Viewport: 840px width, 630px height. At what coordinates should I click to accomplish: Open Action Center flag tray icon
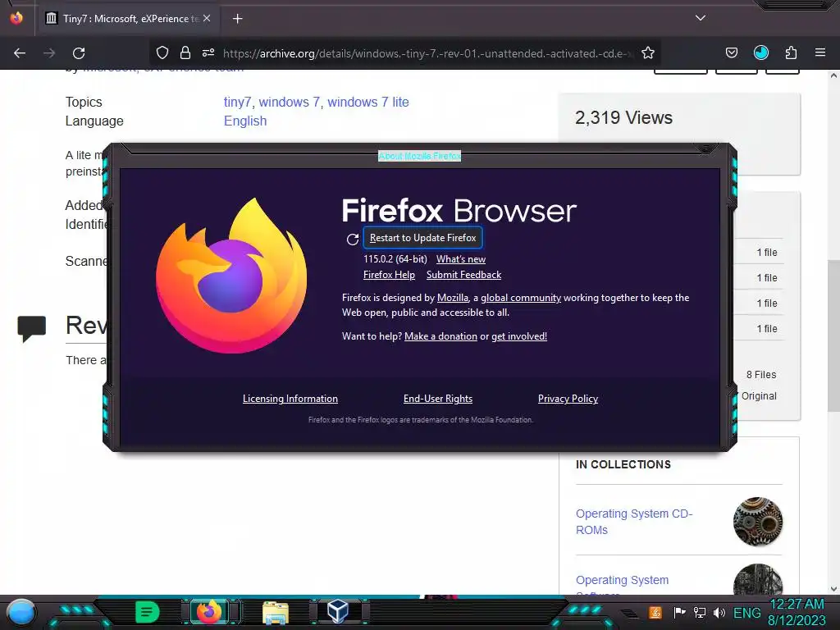pos(680,612)
